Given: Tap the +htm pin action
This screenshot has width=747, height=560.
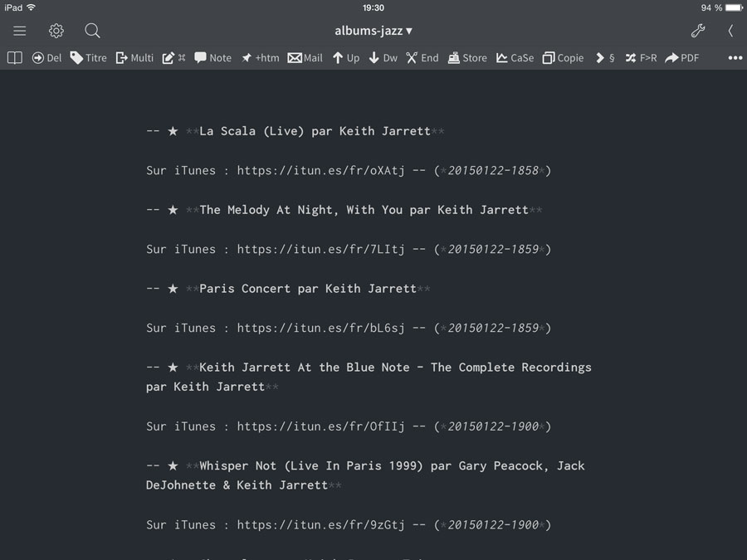Looking at the screenshot, I should 260,58.
